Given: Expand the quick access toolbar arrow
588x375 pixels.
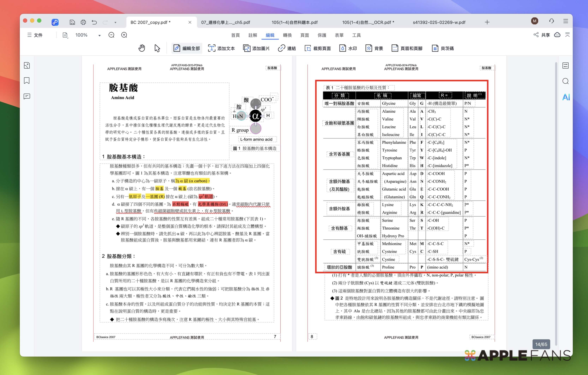Looking at the screenshot, I should [115, 22].
